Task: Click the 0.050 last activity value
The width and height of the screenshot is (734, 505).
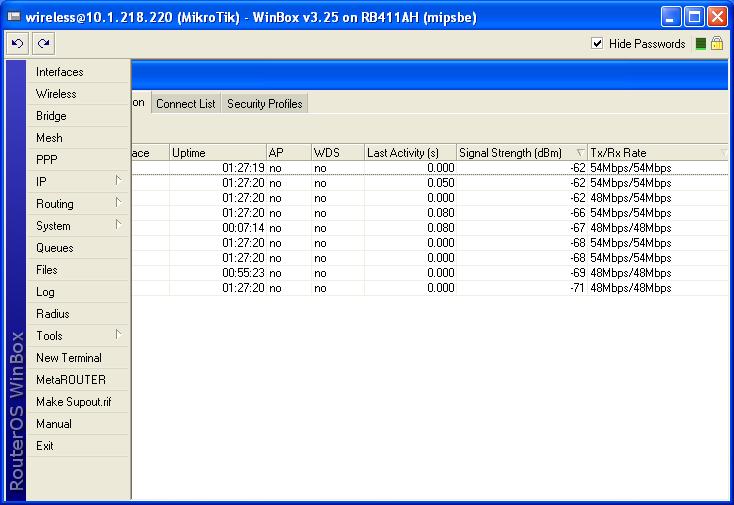Action: tap(440, 183)
